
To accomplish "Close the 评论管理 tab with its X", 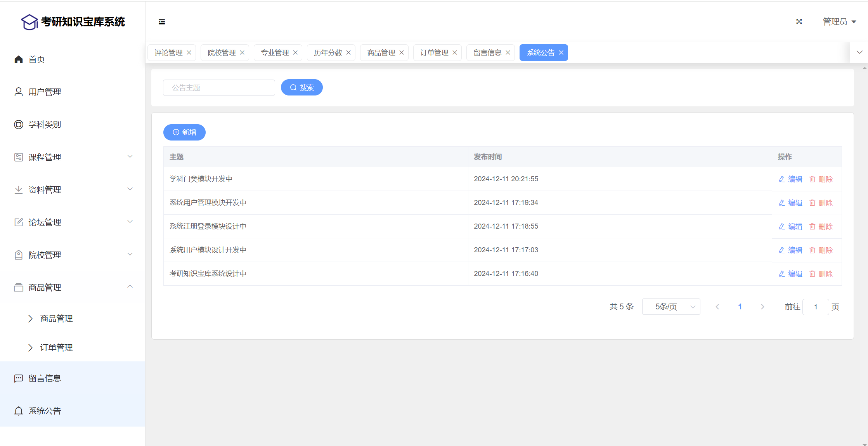I will (x=189, y=53).
